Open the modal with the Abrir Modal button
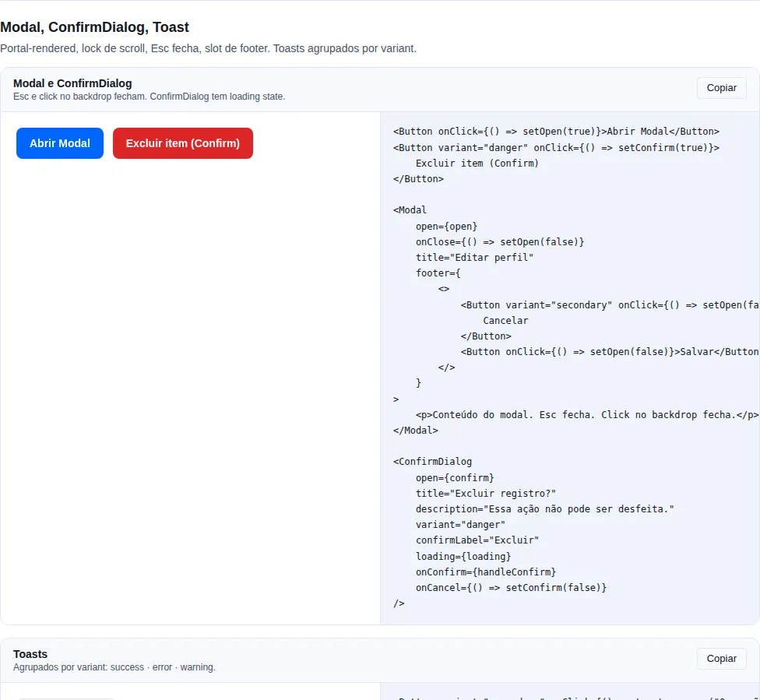Viewport: 760px width, 700px height. tap(60, 143)
